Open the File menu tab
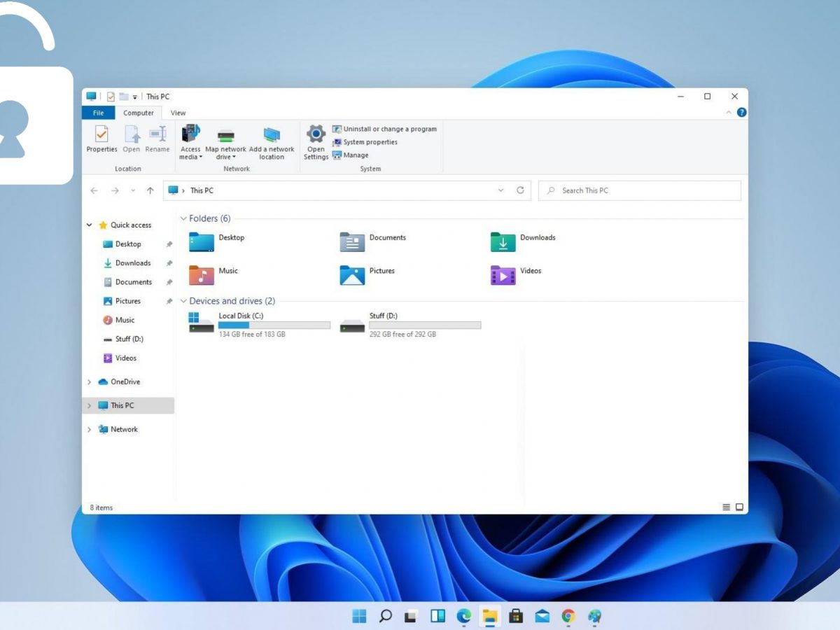The width and height of the screenshot is (840, 630). point(98,113)
